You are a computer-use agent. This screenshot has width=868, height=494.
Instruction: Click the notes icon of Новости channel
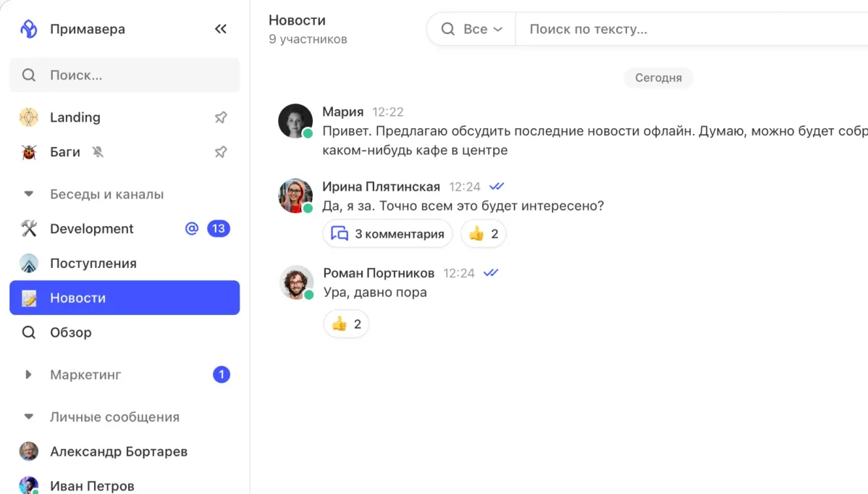tap(28, 297)
